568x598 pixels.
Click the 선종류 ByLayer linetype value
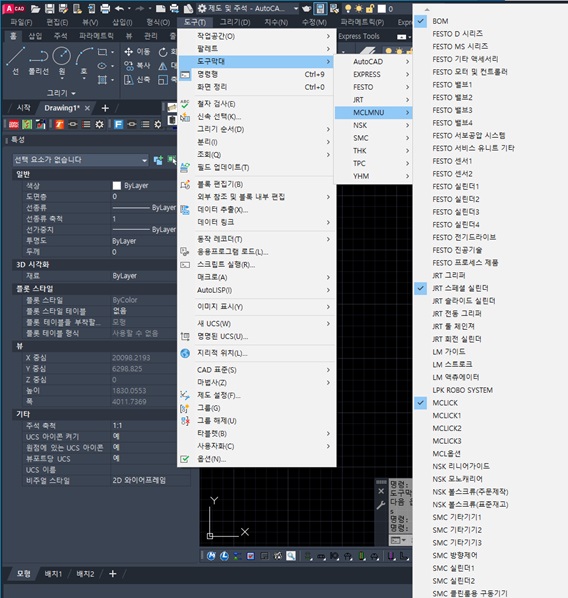pyautogui.click(x=144, y=208)
